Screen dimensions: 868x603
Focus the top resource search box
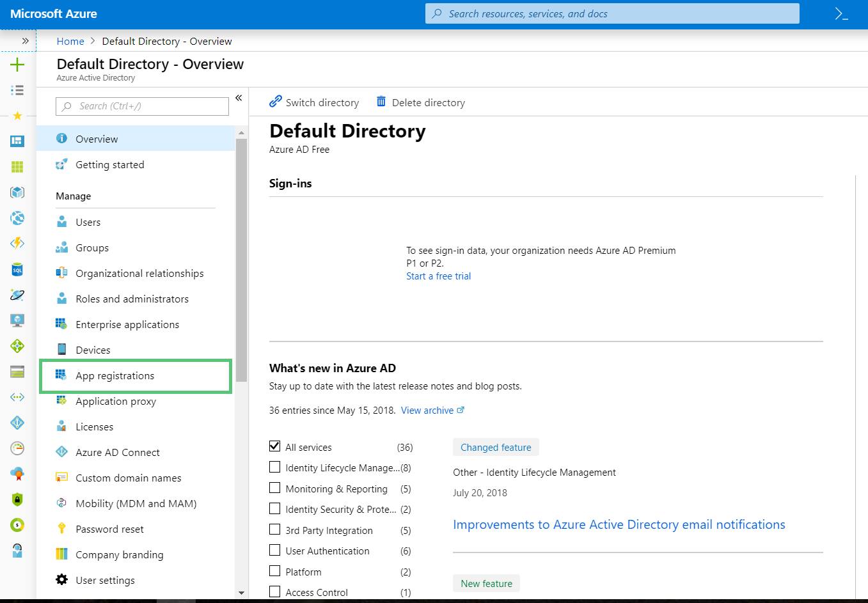pos(612,14)
